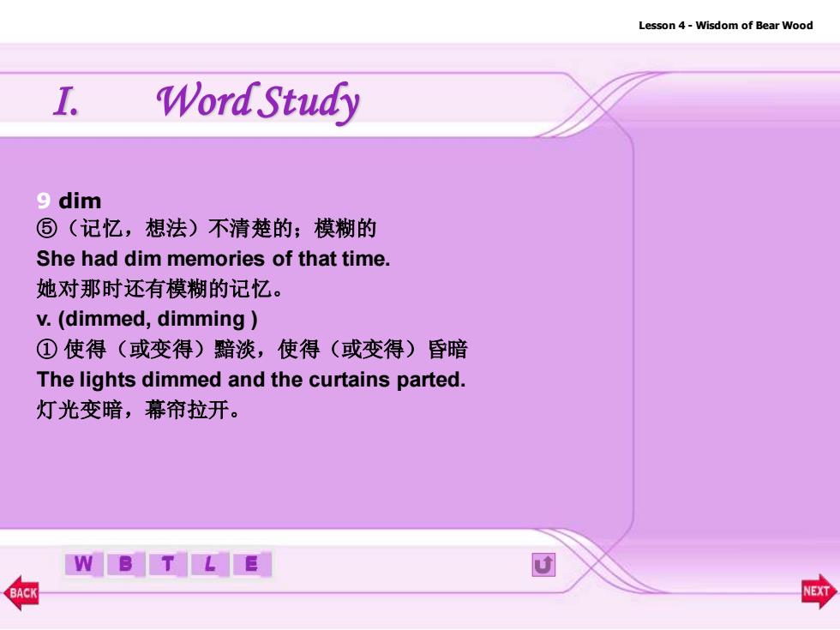The width and height of the screenshot is (840, 630).
Task: Click the line 'v. (dimmed, dimming )'
Action: tap(147, 319)
